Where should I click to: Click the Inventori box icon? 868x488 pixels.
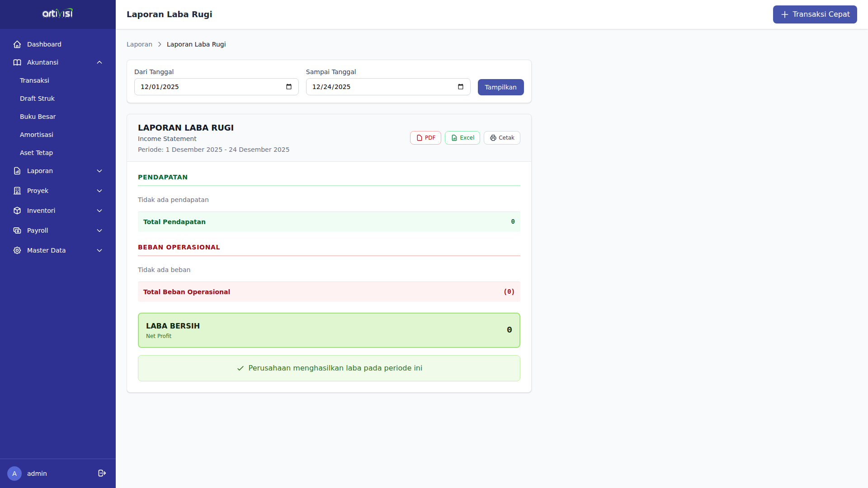click(17, 211)
